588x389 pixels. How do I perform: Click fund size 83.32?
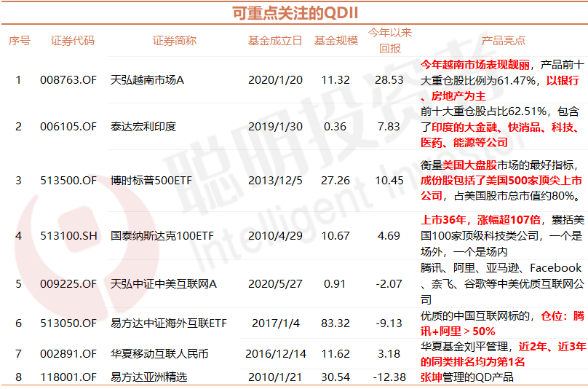pyautogui.click(x=335, y=323)
